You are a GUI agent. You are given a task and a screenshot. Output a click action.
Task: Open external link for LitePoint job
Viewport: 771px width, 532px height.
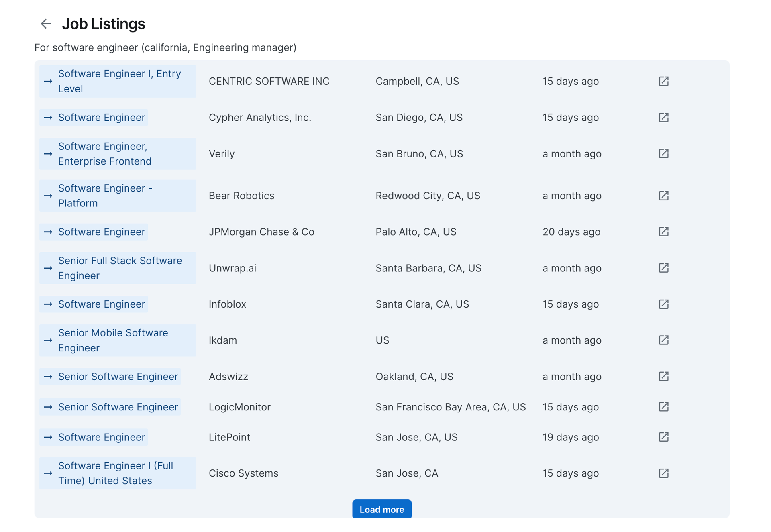click(663, 437)
